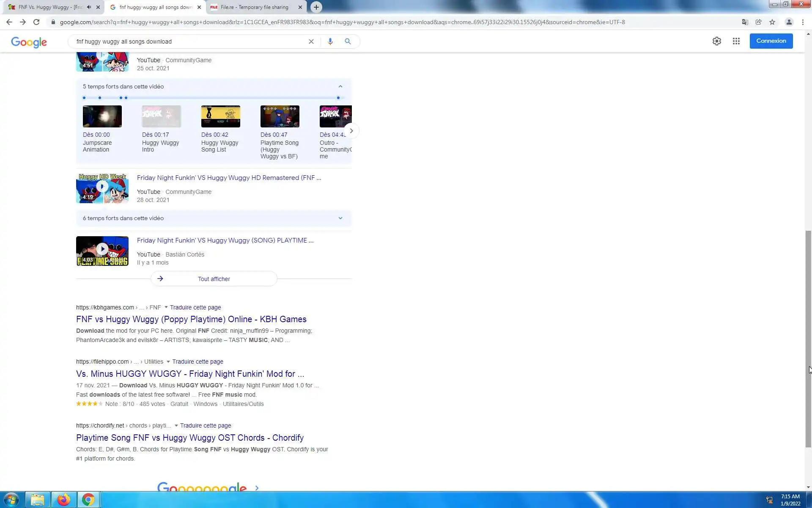This screenshot has width=812, height=508.
Task: Click the translate page icon in address bar
Action: coord(745,22)
